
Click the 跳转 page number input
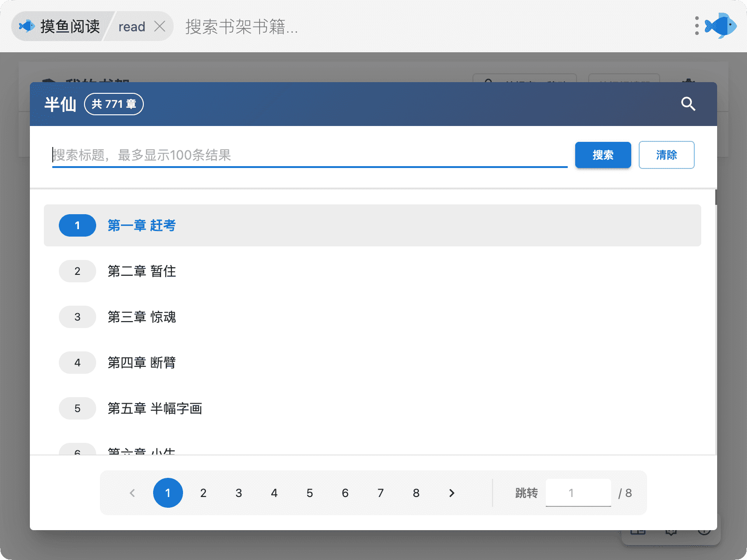pos(578,493)
